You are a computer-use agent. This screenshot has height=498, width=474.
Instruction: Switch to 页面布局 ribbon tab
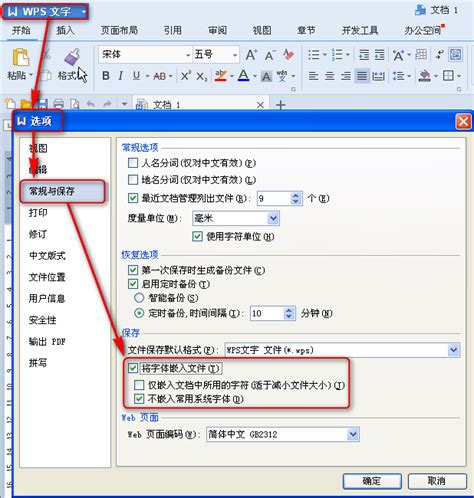(x=119, y=31)
